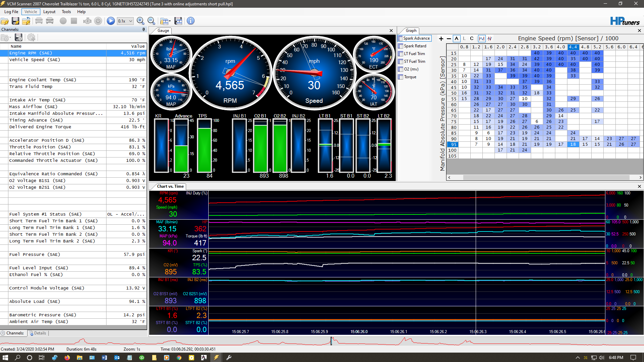
Task: Open Firefox from the taskbar
Action: point(67,357)
